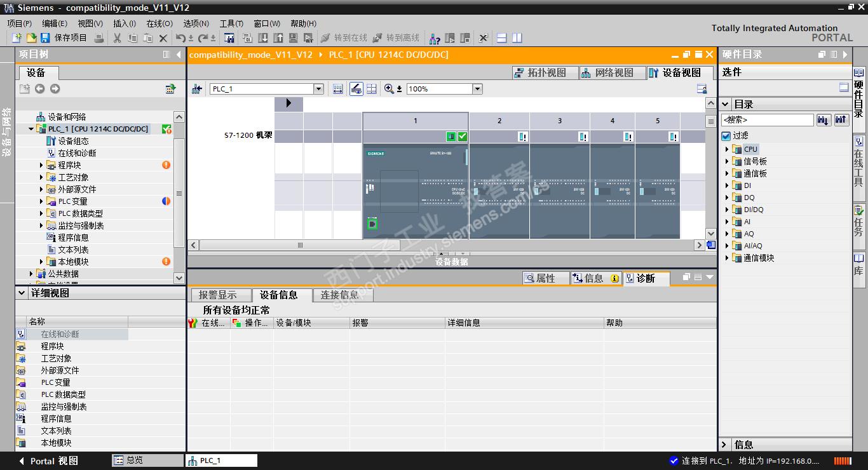This screenshot has height=470, width=868.
Task: Click the Download to device icon
Action: coord(262,38)
